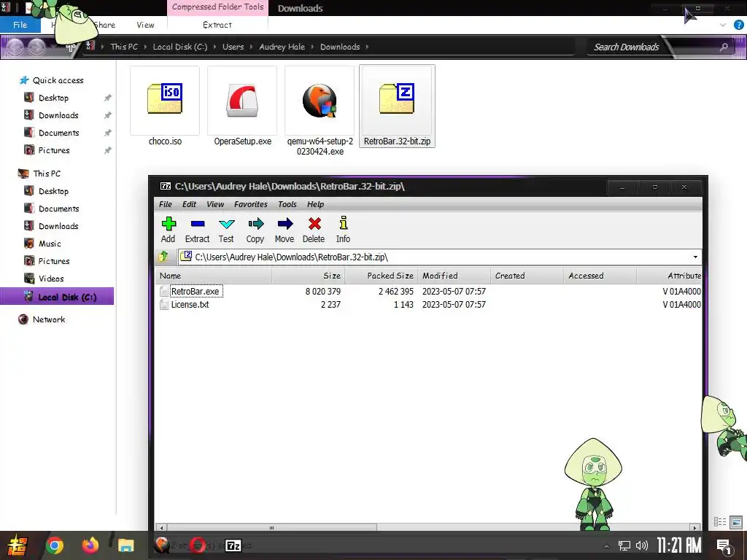Screen dimensions: 747x560
Task: Open 7-Zip File menu
Action: (x=166, y=204)
